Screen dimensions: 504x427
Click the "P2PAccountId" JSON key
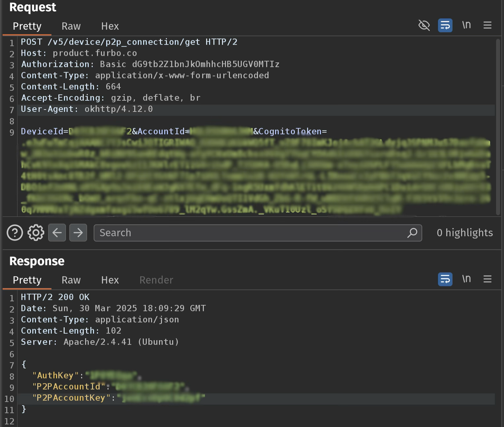click(69, 387)
